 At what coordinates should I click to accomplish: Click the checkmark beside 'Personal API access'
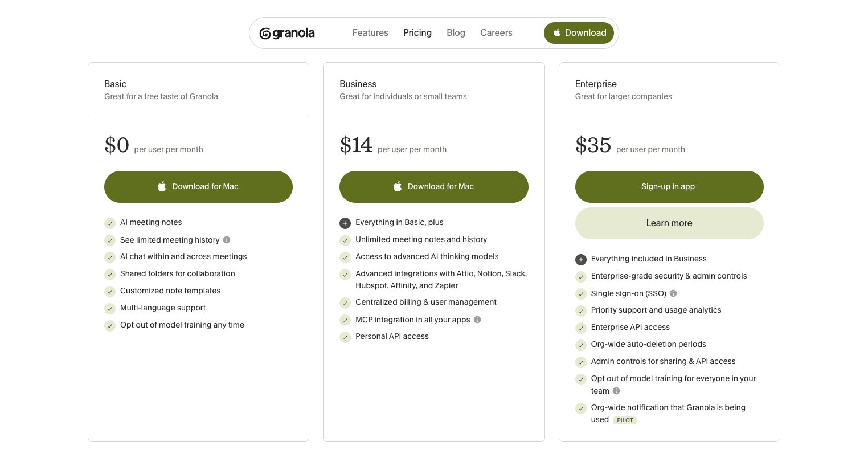click(x=345, y=337)
